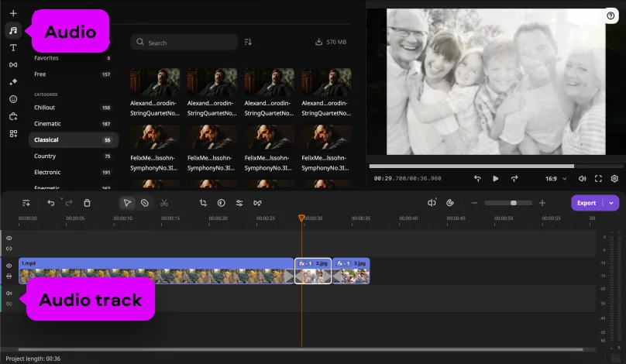This screenshot has width=626, height=364.
Task: Delete selected clip with trash icon
Action: (87, 203)
